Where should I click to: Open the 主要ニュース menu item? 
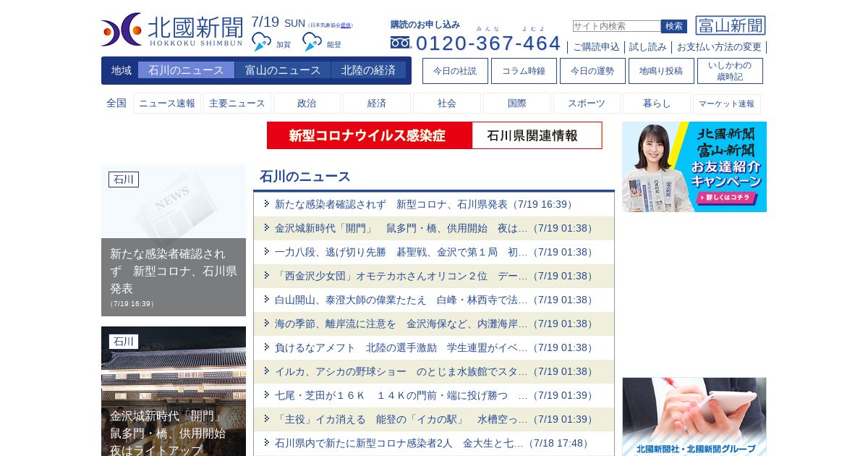(x=237, y=104)
